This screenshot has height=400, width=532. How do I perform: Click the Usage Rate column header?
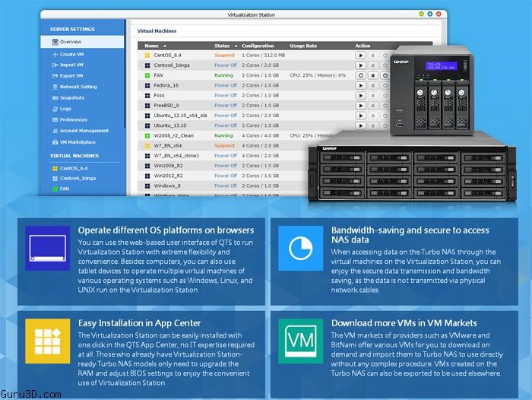point(303,46)
